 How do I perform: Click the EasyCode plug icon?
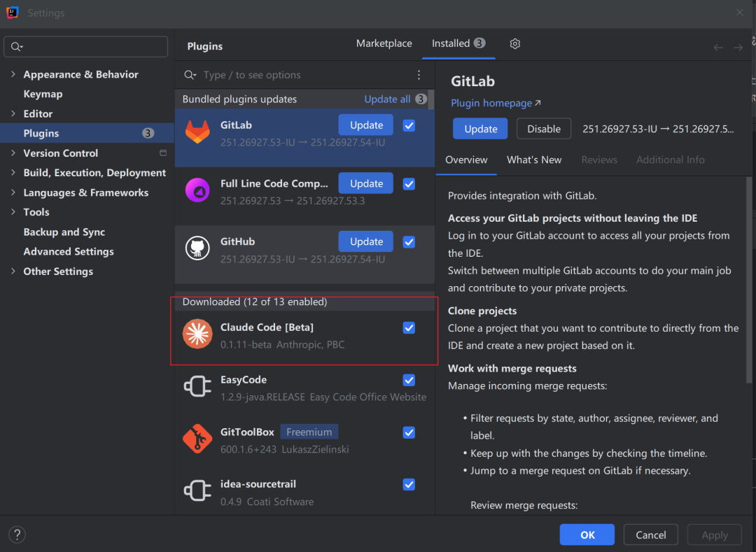pyautogui.click(x=197, y=386)
